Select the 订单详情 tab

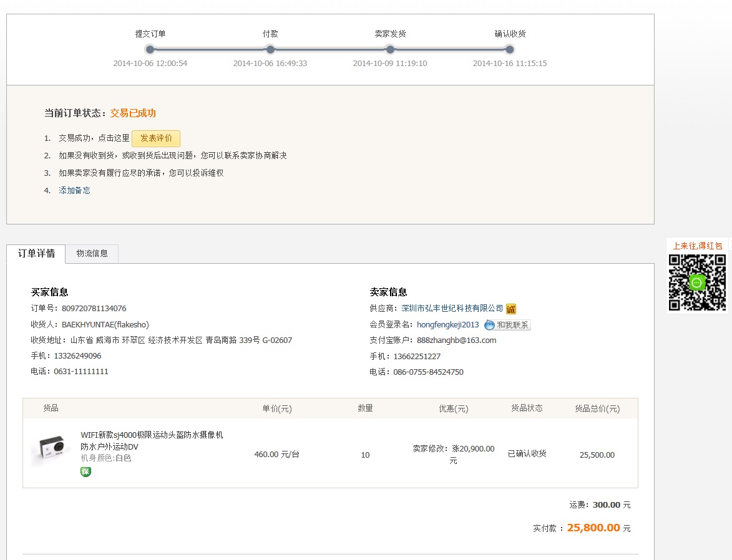point(36,254)
